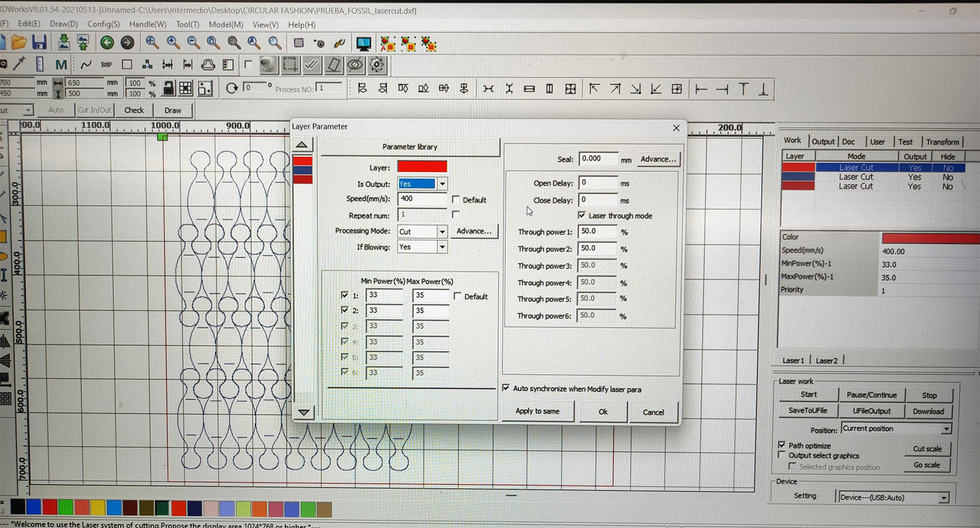The image size is (980, 528).
Task: Click the Seal value input field
Action: pyautogui.click(x=598, y=159)
